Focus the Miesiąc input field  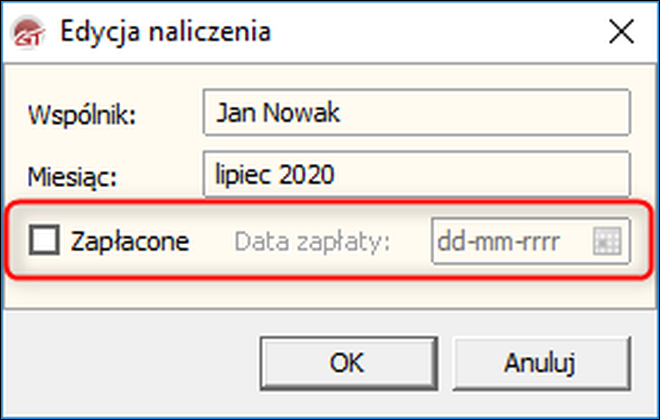point(415,175)
